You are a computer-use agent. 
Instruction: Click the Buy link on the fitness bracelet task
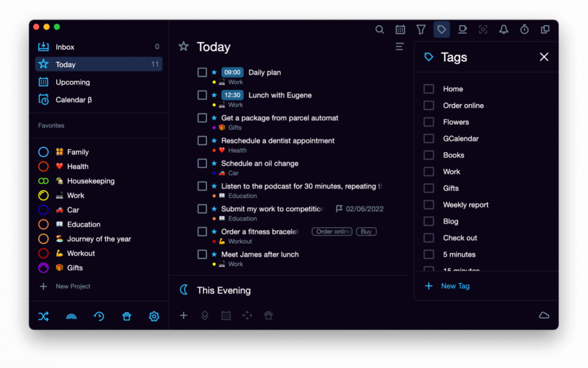(366, 231)
